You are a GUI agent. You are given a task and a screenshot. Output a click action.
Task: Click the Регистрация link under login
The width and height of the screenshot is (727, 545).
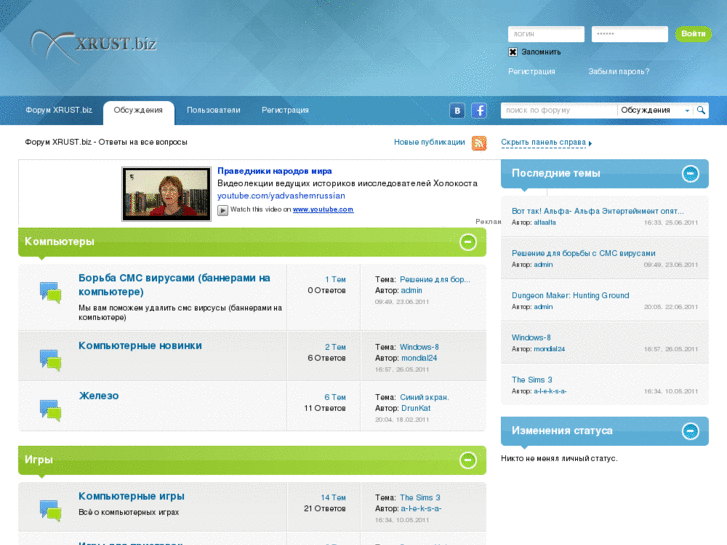tap(531, 71)
